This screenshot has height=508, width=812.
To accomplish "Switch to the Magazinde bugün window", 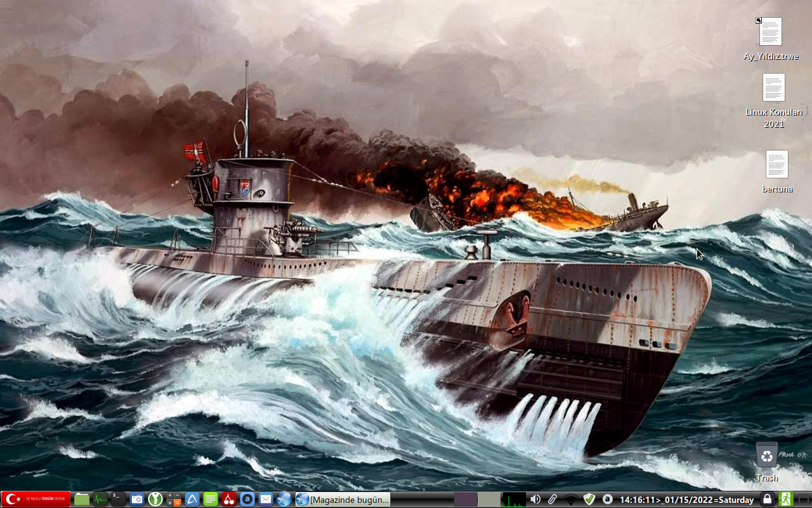I will [343, 500].
